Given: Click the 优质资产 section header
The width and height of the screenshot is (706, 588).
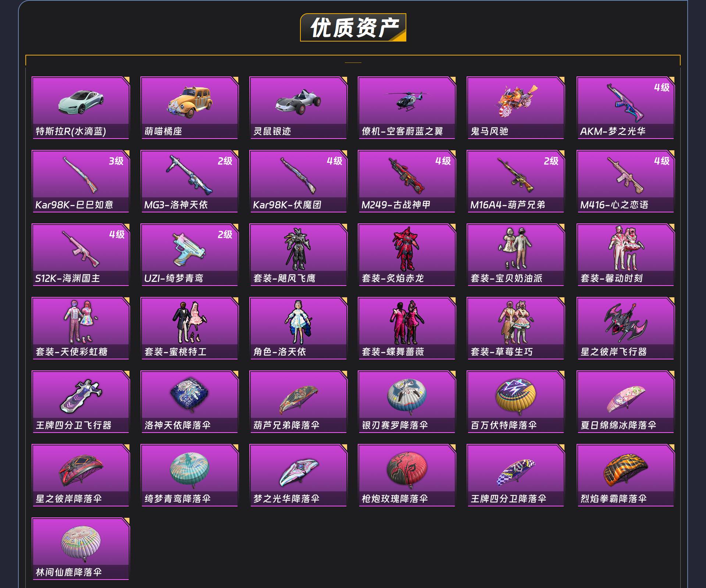Looking at the screenshot, I should pos(353,28).
